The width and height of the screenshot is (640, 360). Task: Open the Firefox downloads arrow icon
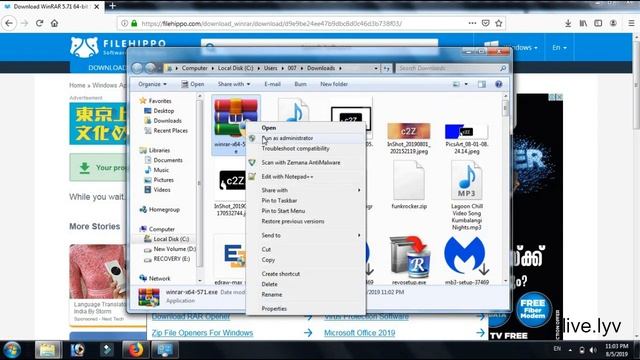point(568,23)
